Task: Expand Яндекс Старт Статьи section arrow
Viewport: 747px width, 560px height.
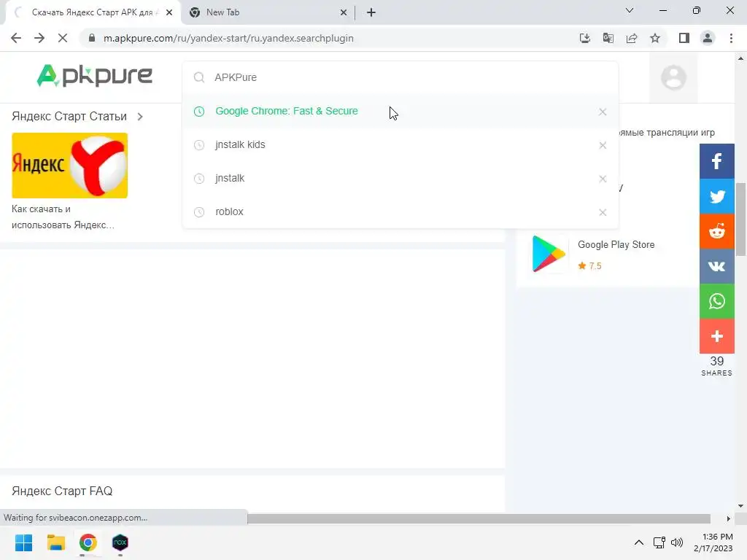Action: click(x=140, y=117)
